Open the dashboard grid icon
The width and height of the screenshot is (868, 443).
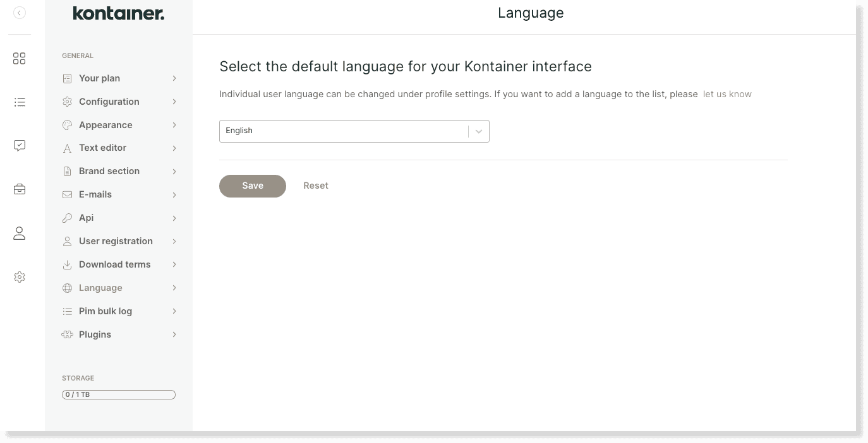click(19, 58)
